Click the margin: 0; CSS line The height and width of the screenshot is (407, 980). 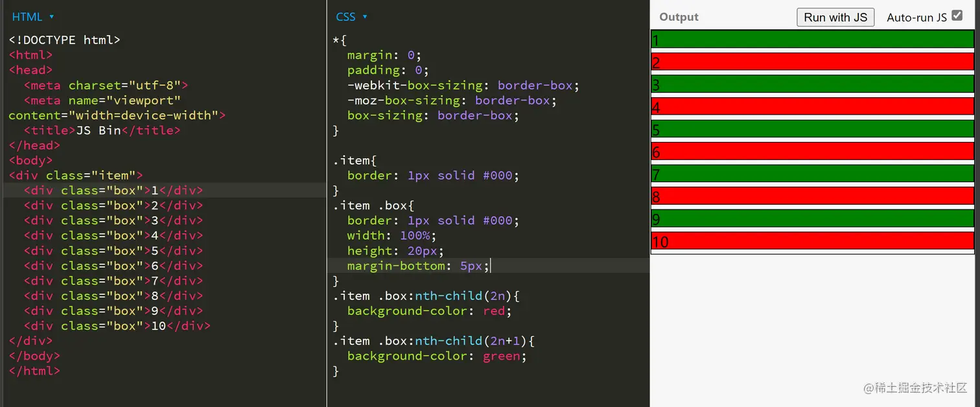[x=384, y=55]
